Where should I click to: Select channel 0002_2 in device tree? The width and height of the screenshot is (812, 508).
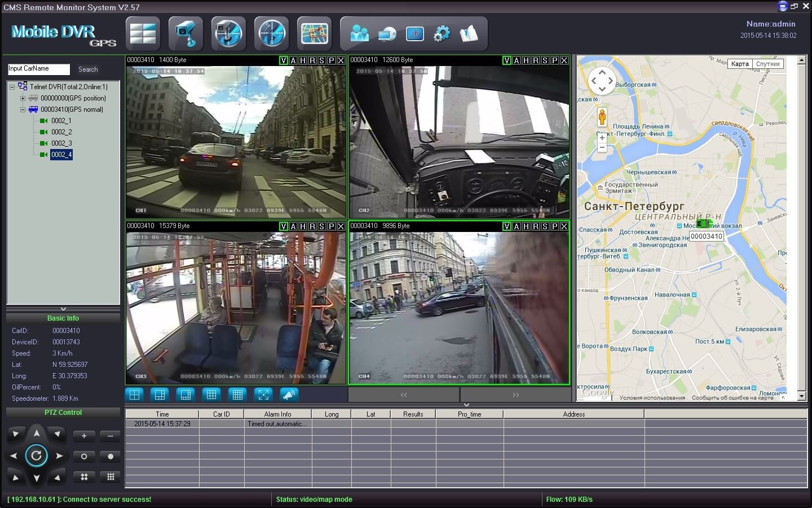click(x=61, y=132)
